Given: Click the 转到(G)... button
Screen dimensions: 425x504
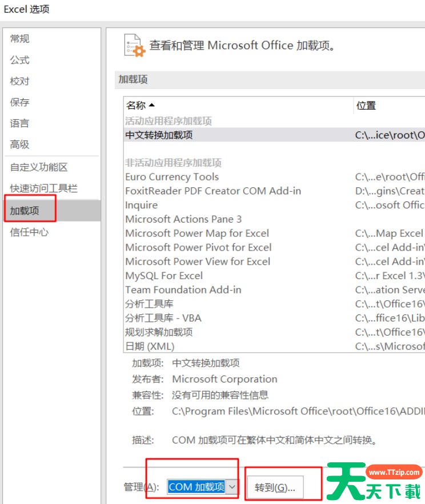Looking at the screenshot, I should pos(275,487).
